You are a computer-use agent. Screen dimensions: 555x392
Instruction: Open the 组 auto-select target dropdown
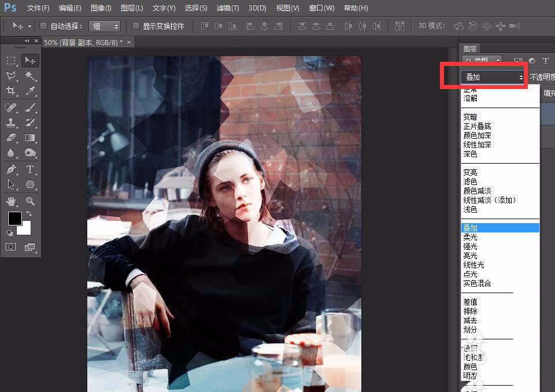[106, 26]
